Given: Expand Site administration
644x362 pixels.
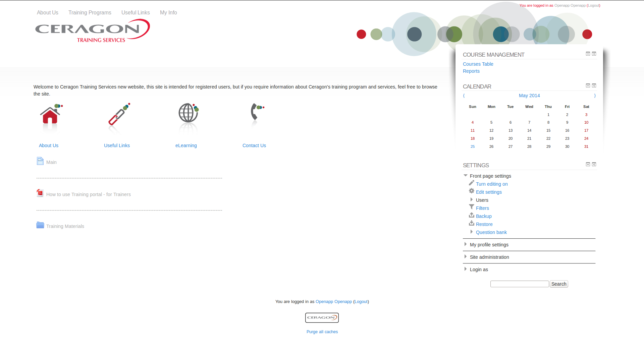Looking at the screenshot, I should click(466, 257).
